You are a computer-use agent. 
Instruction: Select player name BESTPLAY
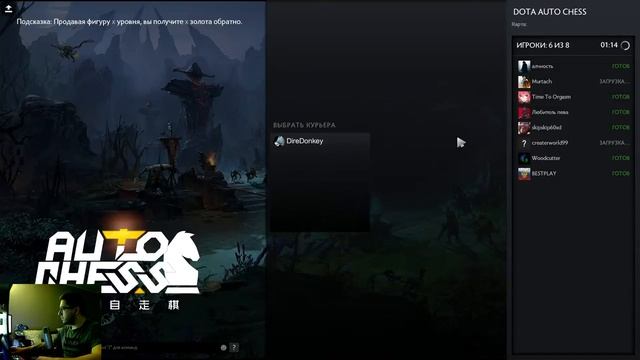544,173
